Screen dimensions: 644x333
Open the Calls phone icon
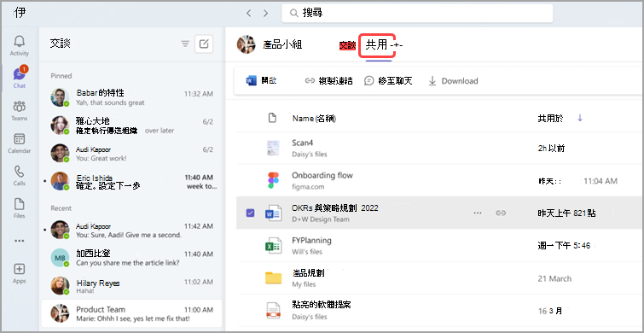click(x=20, y=172)
